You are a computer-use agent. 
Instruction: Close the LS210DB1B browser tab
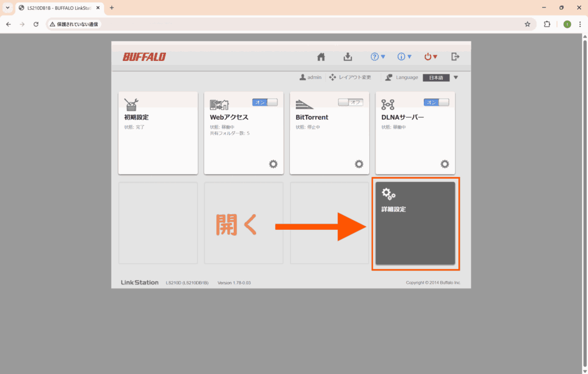click(98, 8)
